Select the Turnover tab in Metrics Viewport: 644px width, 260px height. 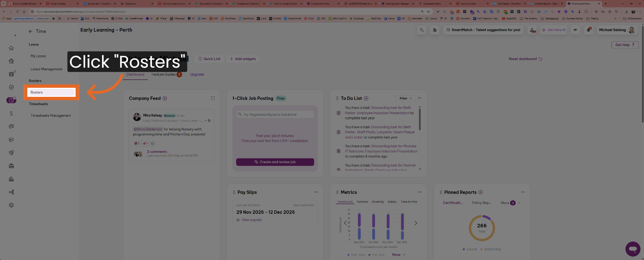[362, 202]
